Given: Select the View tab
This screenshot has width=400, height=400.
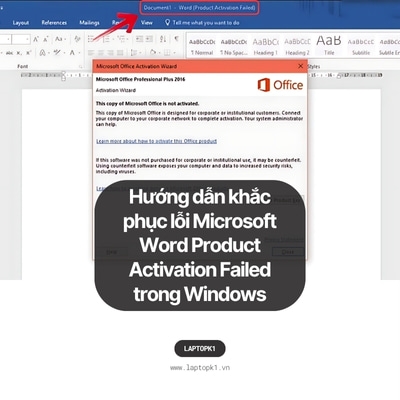Looking at the screenshot, I should [x=147, y=23].
